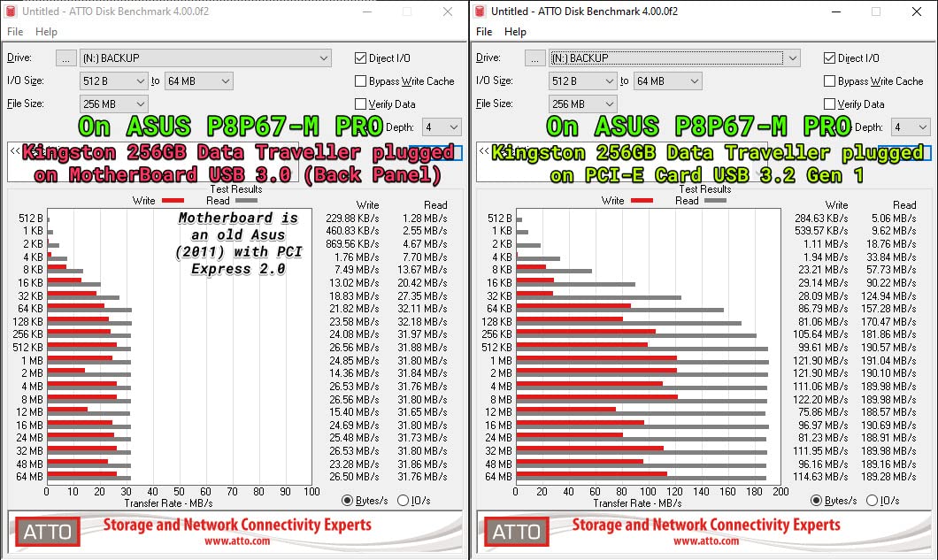
Task: Minimize the left ATTO window
Action: click(x=367, y=12)
